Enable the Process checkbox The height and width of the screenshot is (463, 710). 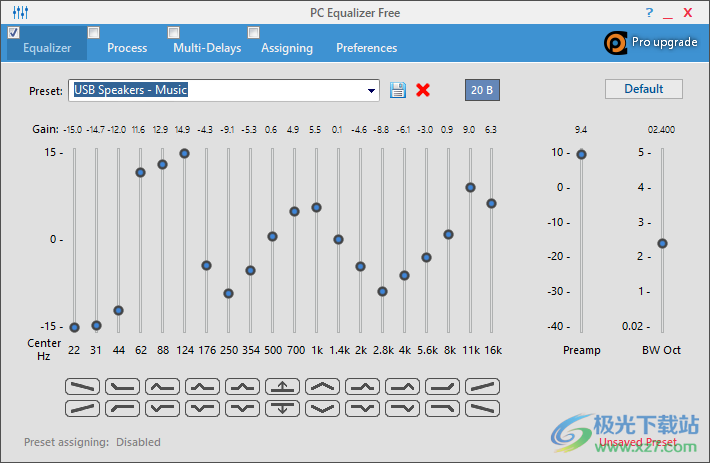click(93, 33)
